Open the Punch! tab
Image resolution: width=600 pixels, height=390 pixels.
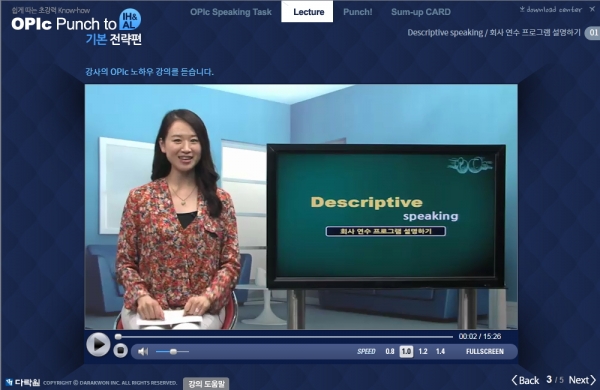[357, 12]
